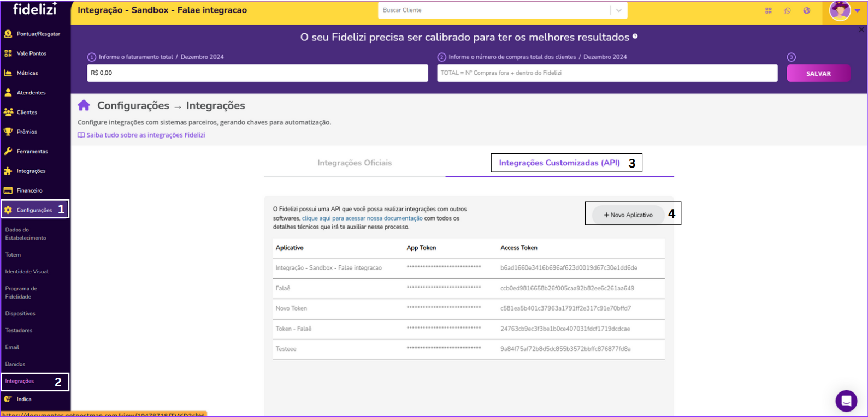This screenshot has height=417, width=868.
Task: Switch to Integrações Oficiais tab
Action: pos(355,163)
